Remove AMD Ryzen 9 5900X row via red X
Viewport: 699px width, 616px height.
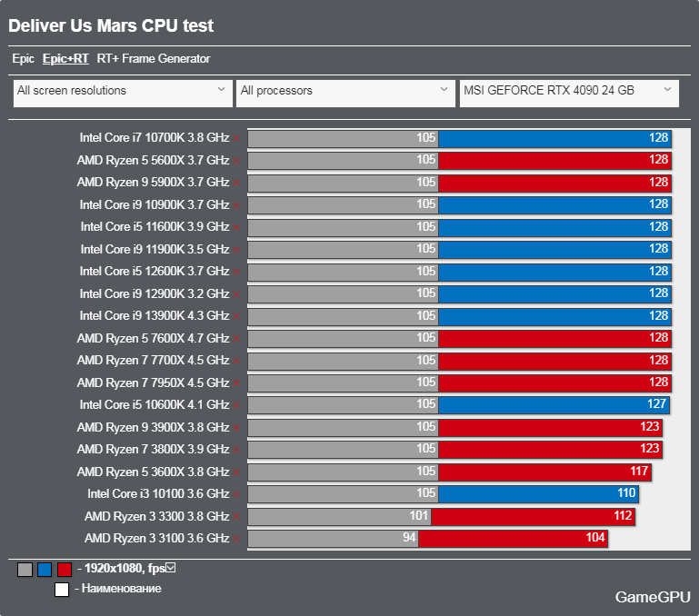point(236,183)
